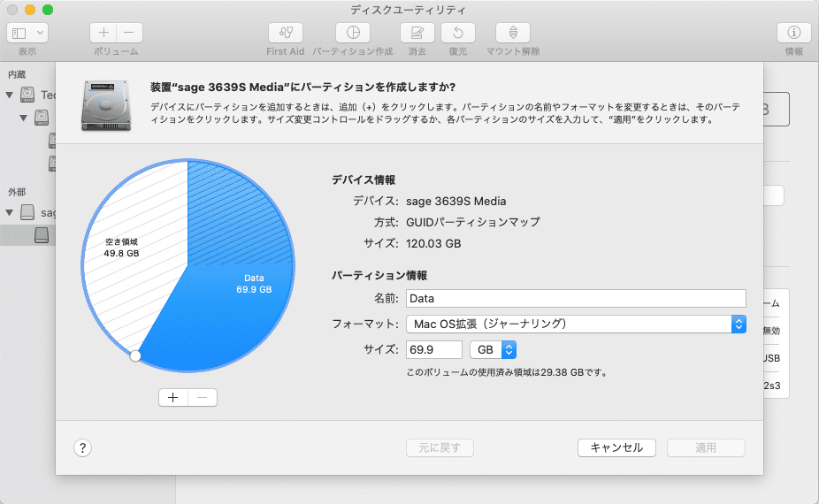Click the パーティション作成 pie icon
Screen dimensions: 819x504
[x=353, y=33]
